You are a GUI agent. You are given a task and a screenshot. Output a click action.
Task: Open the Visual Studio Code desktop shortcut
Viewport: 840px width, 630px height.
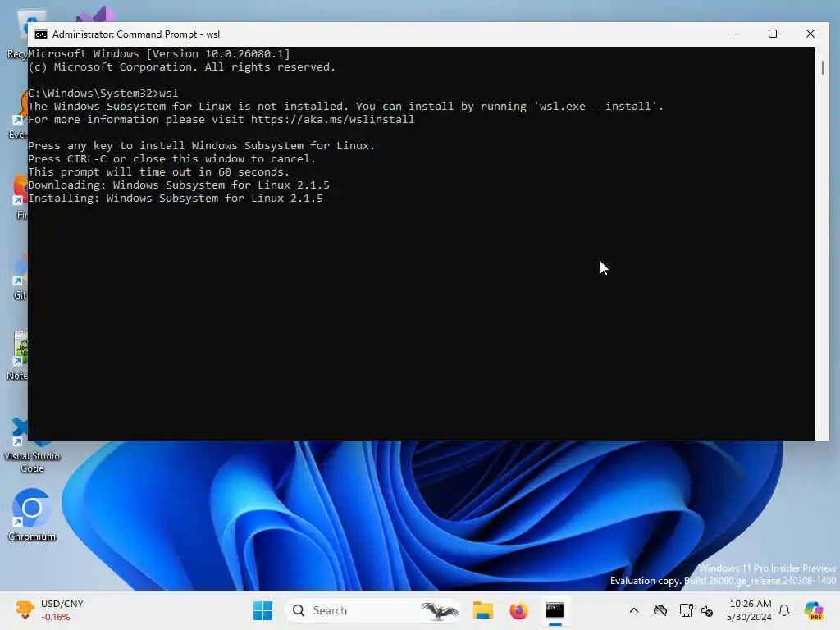point(32,445)
